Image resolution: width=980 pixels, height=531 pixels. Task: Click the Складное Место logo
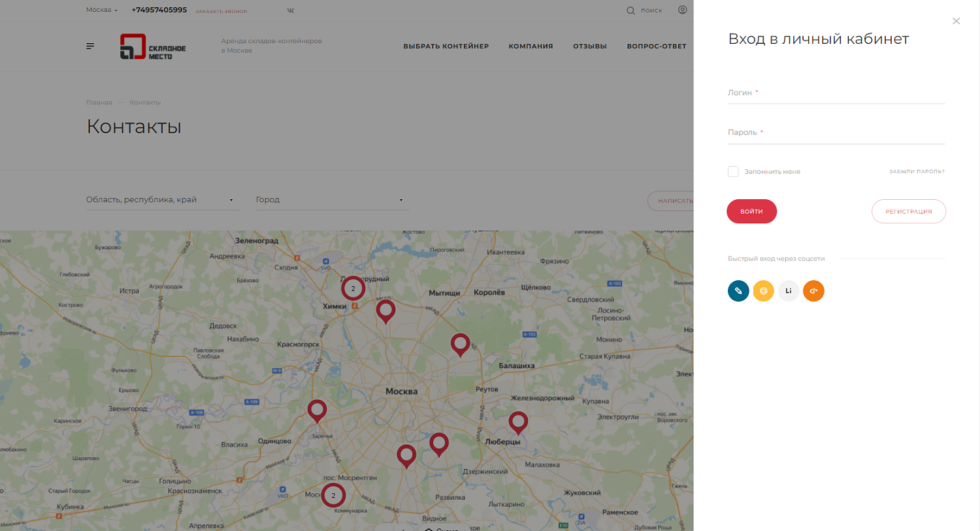click(x=153, y=47)
